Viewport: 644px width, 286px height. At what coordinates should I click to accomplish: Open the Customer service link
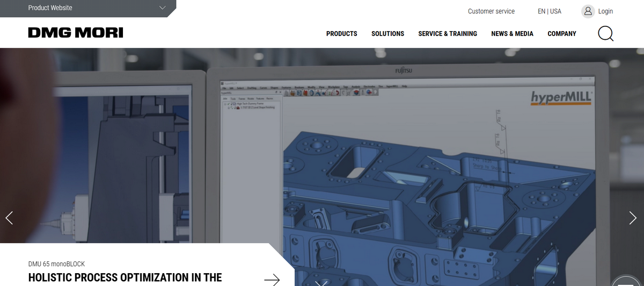[491, 11]
